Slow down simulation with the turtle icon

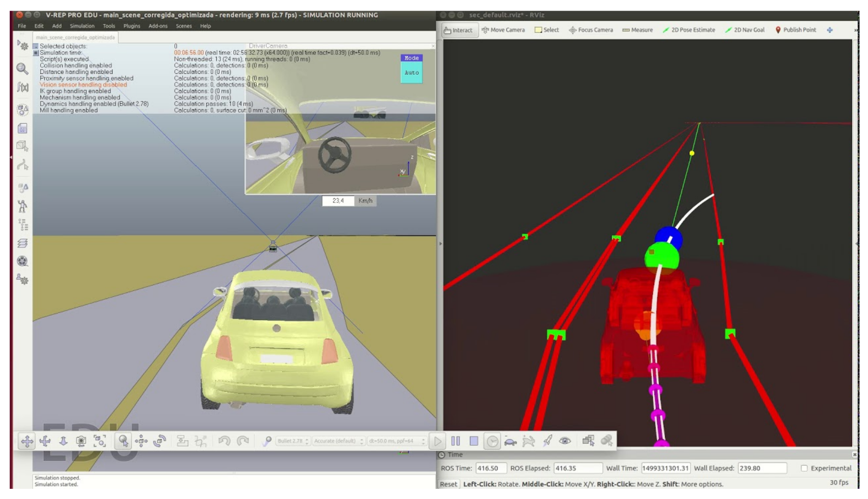[510, 441]
